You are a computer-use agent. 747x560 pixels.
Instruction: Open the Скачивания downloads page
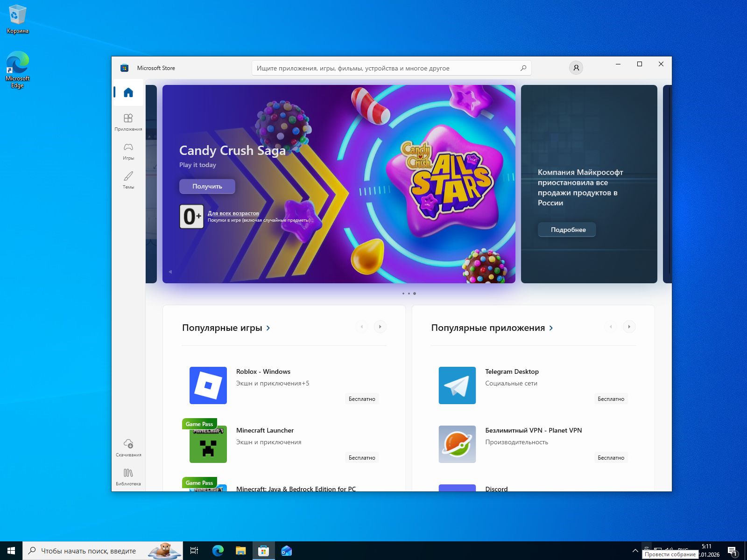(x=128, y=447)
